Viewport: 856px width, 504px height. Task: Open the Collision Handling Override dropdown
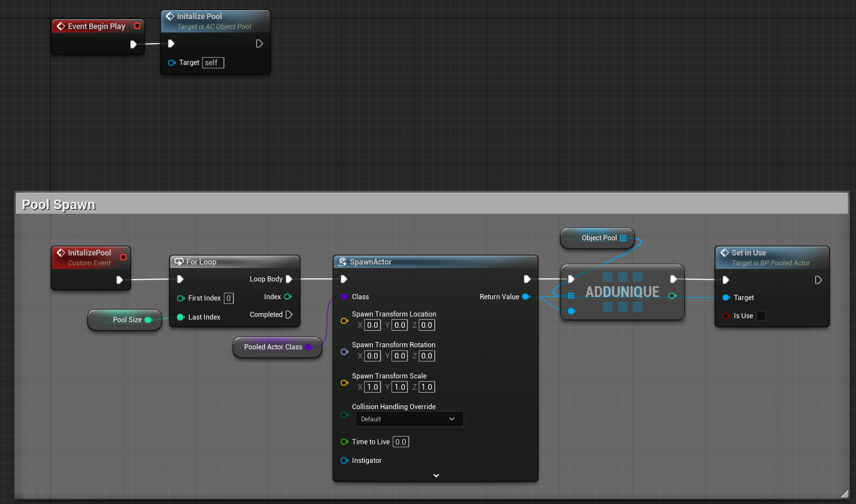tap(409, 419)
